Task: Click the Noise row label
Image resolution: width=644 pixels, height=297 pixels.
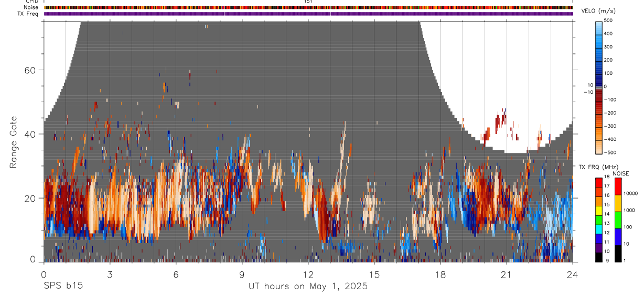Action: coord(32,7)
